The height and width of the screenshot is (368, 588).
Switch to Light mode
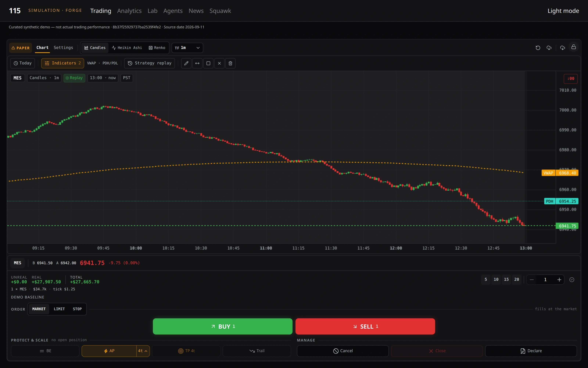click(563, 11)
